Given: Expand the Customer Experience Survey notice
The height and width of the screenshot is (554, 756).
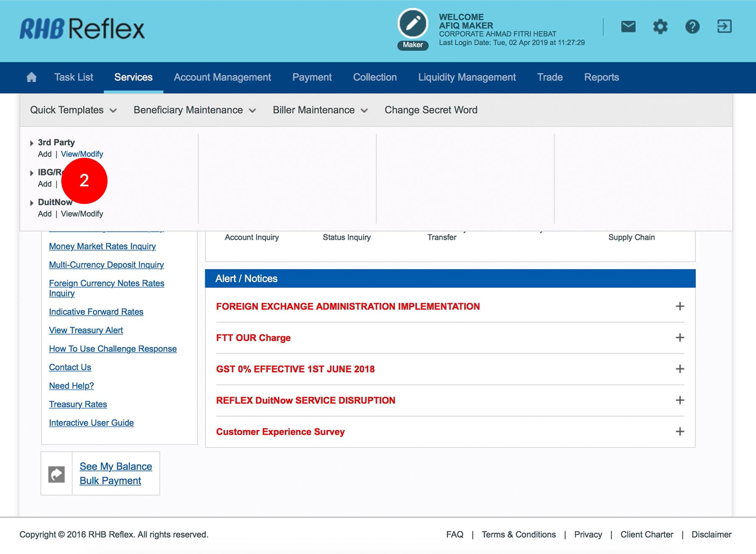Looking at the screenshot, I should pyautogui.click(x=680, y=431).
